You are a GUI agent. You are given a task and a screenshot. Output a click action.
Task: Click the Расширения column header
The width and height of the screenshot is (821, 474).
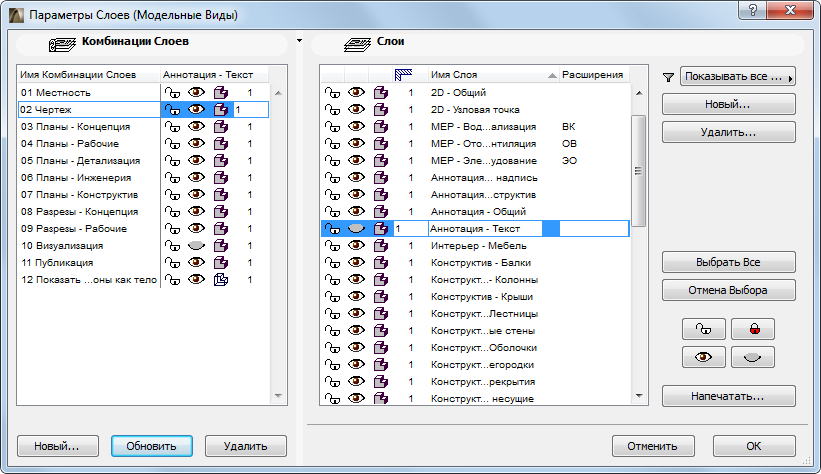coord(594,74)
